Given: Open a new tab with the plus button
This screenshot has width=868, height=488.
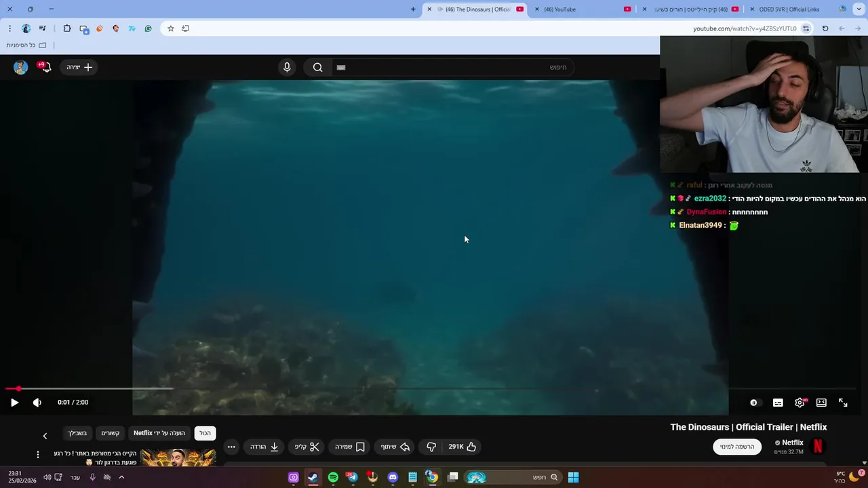Looking at the screenshot, I should 413,9.
